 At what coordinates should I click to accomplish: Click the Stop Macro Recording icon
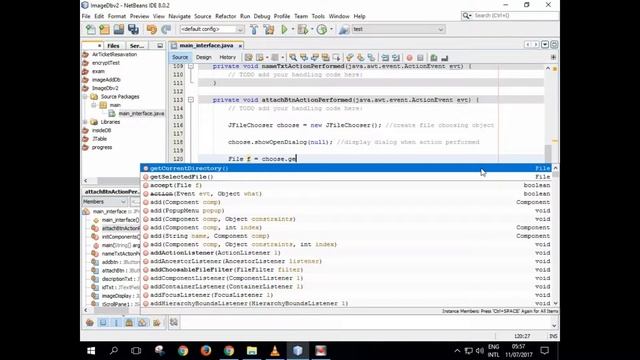pos(420,58)
